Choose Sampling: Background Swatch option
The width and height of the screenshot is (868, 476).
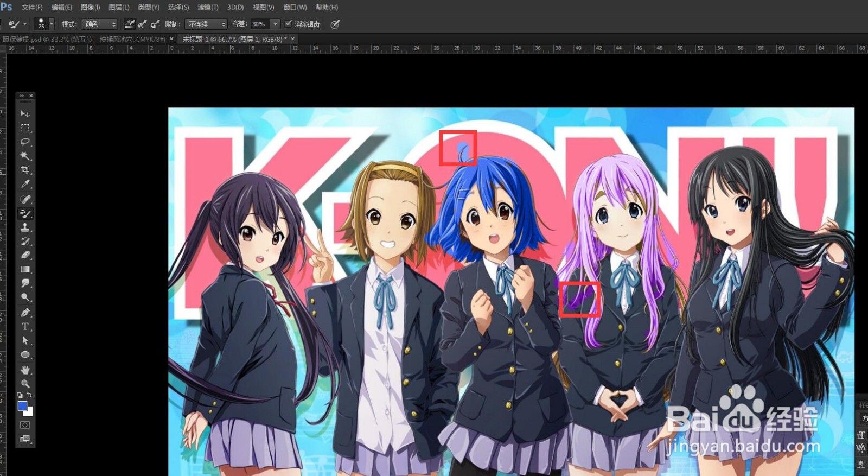[x=155, y=24]
